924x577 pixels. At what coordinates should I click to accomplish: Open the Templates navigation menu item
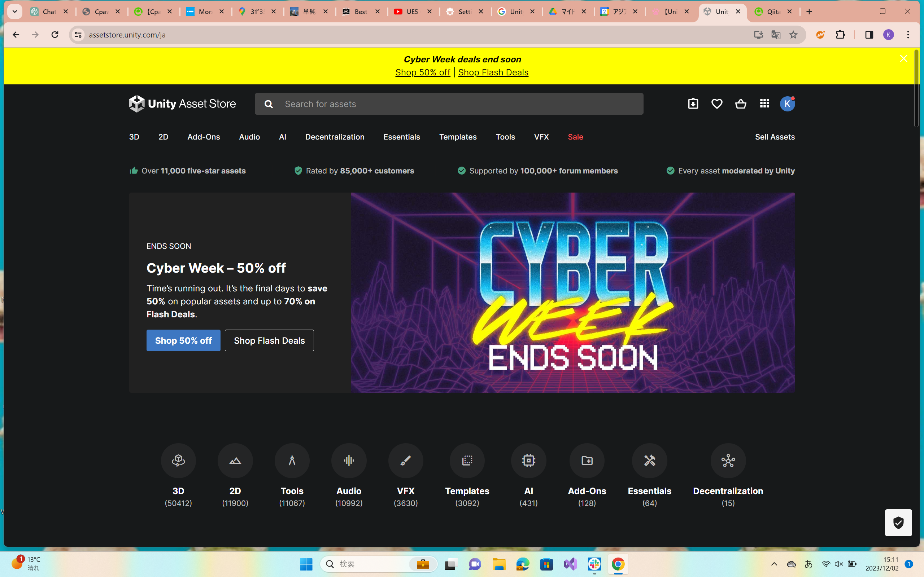tap(457, 137)
